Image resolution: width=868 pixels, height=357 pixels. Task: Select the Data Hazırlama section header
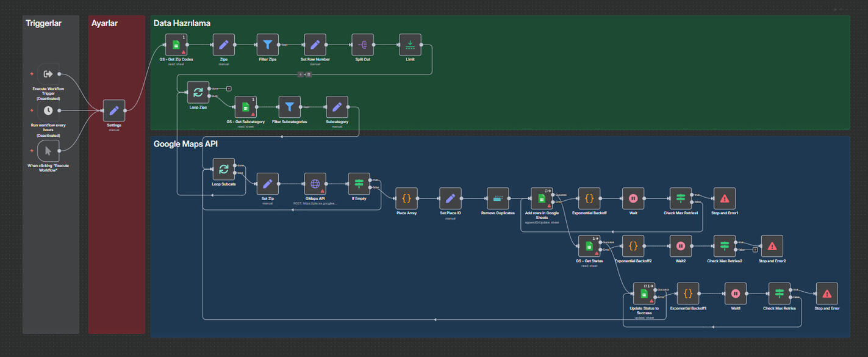point(182,23)
